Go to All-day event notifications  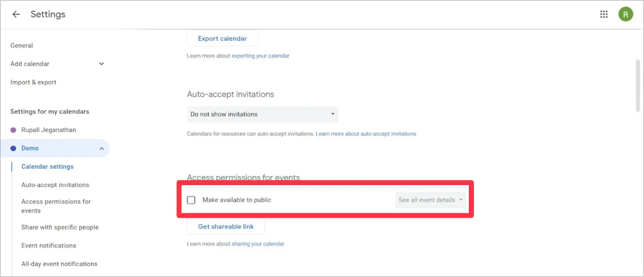[x=59, y=264]
